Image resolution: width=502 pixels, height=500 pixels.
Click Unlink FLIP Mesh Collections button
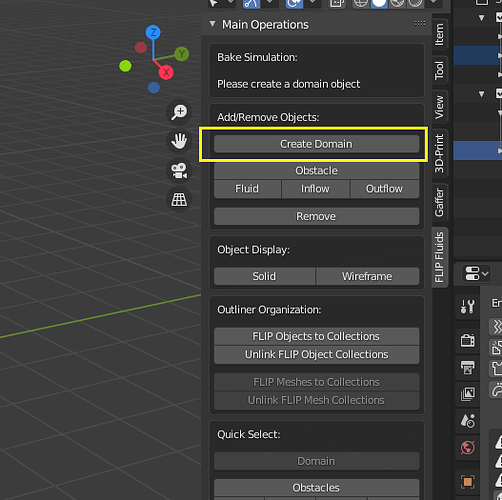coord(316,400)
